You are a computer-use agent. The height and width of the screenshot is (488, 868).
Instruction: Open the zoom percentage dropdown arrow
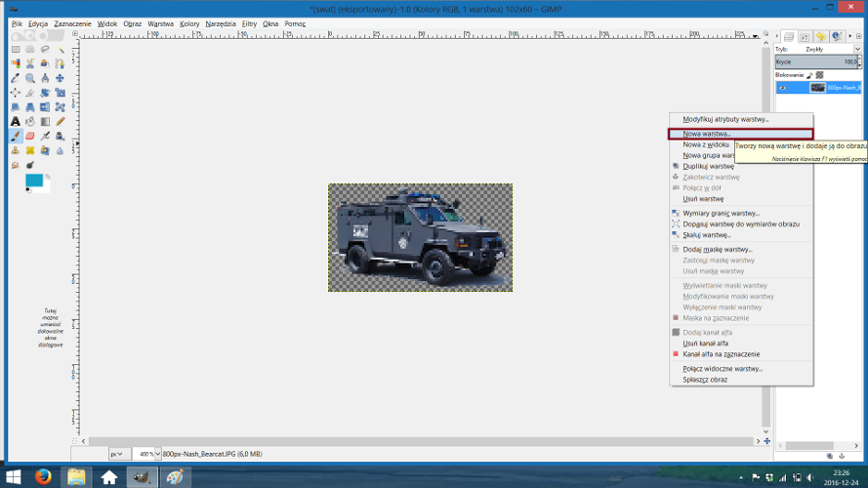[158, 454]
